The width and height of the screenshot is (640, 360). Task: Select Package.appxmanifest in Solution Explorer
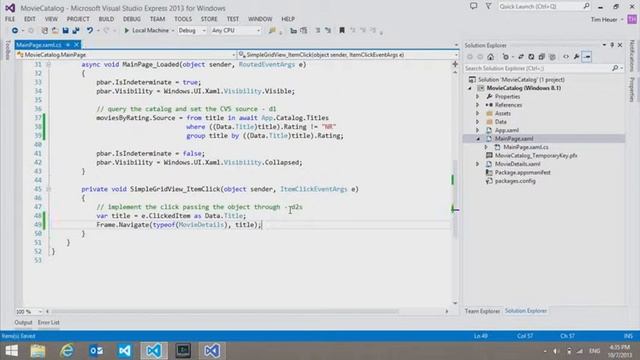522,173
